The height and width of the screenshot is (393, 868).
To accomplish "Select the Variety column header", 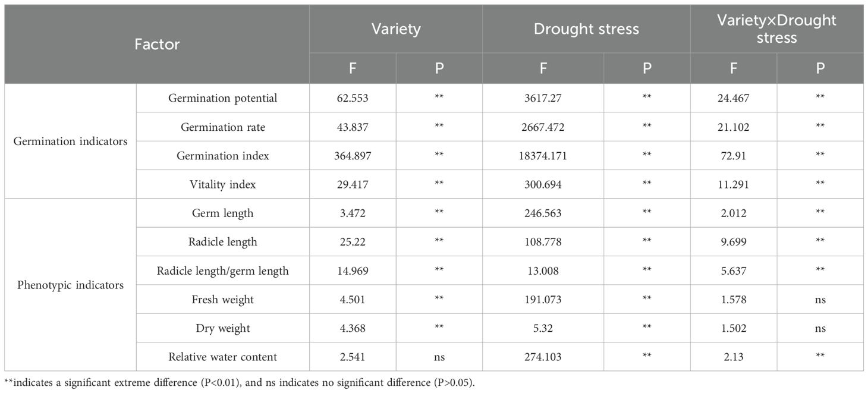I will coord(395,29).
